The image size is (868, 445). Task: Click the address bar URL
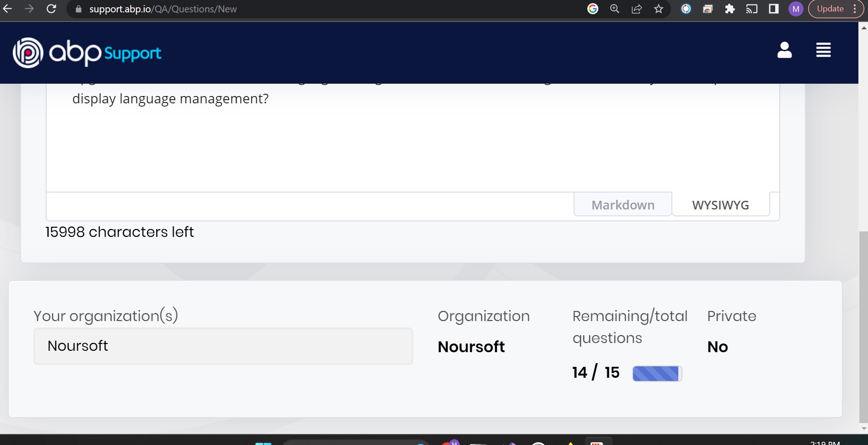click(x=163, y=9)
